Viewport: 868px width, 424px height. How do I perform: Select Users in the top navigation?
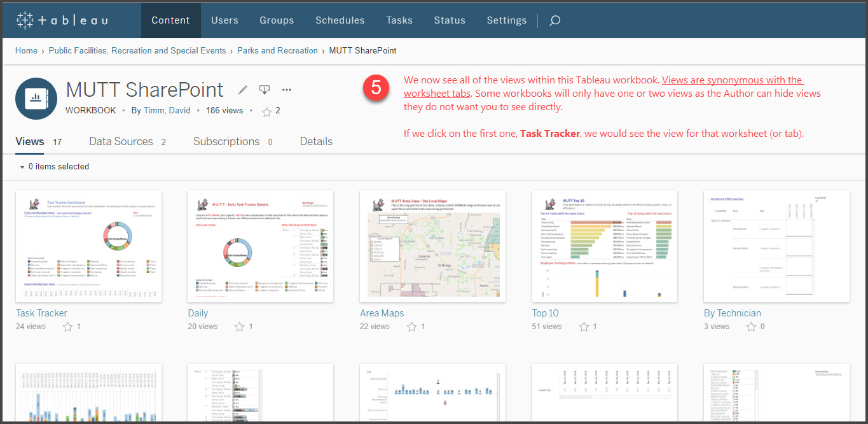[224, 20]
